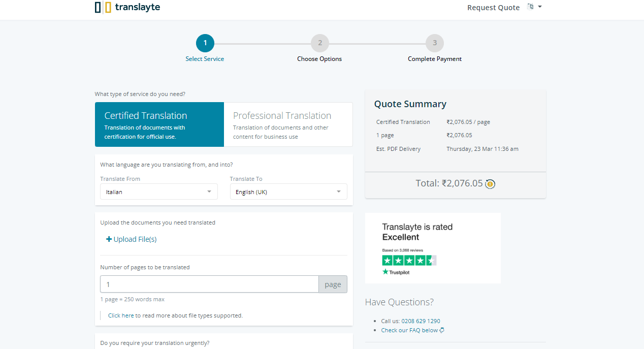Screen dimensions: 644x349
Task: Choose the Professional Translation service tab
Action: coord(288,124)
